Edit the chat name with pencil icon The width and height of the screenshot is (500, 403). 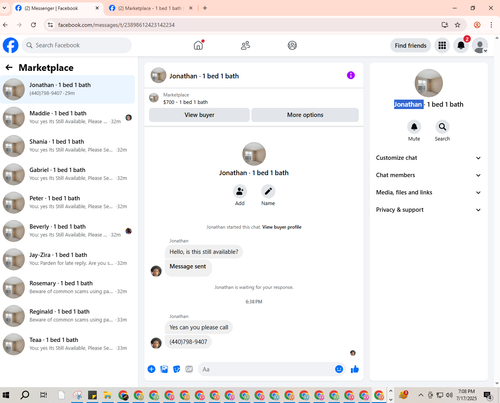tap(268, 191)
